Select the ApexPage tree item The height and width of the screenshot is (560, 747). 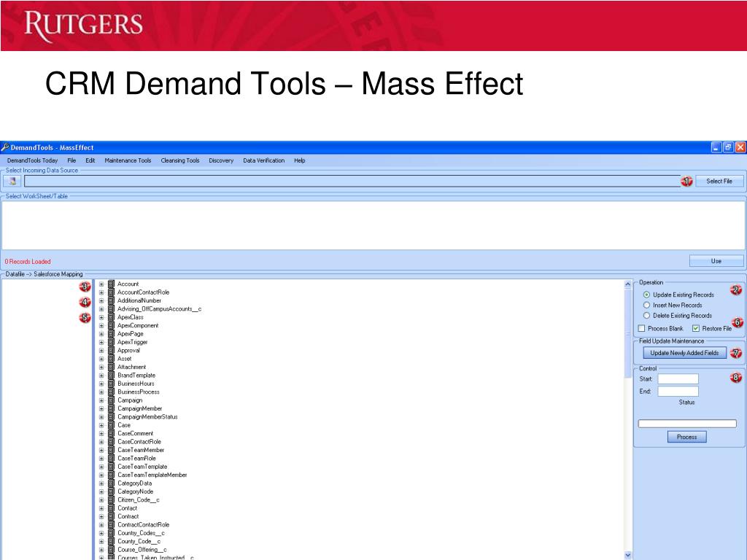130,334
